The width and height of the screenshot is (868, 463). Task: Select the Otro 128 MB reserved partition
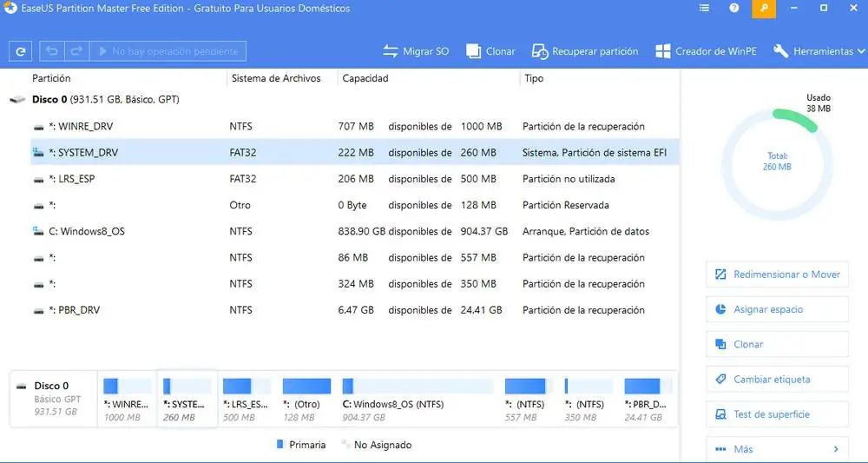tap(354, 205)
